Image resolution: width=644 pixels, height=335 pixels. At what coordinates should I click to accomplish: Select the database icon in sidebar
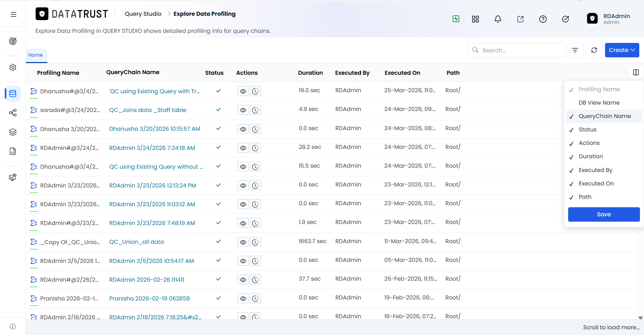(13, 94)
